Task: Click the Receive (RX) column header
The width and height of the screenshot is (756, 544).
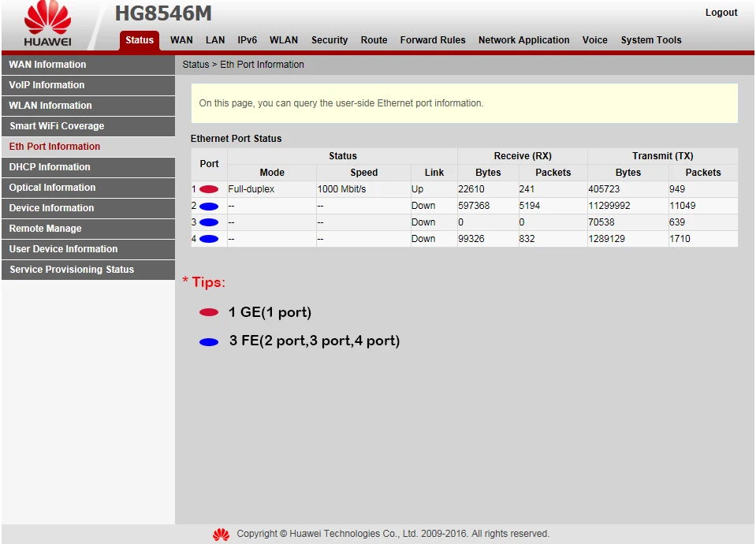Action: pyautogui.click(x=523, y=156)
